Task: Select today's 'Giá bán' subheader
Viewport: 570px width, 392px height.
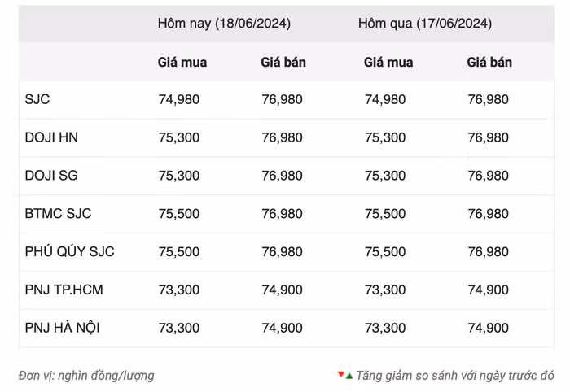Action: (x=283, y=62)
